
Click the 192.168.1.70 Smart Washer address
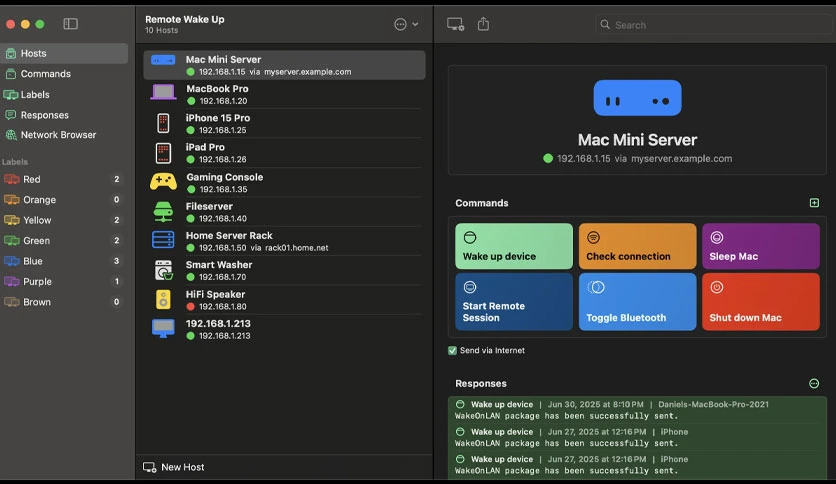[x=223, y=277]
